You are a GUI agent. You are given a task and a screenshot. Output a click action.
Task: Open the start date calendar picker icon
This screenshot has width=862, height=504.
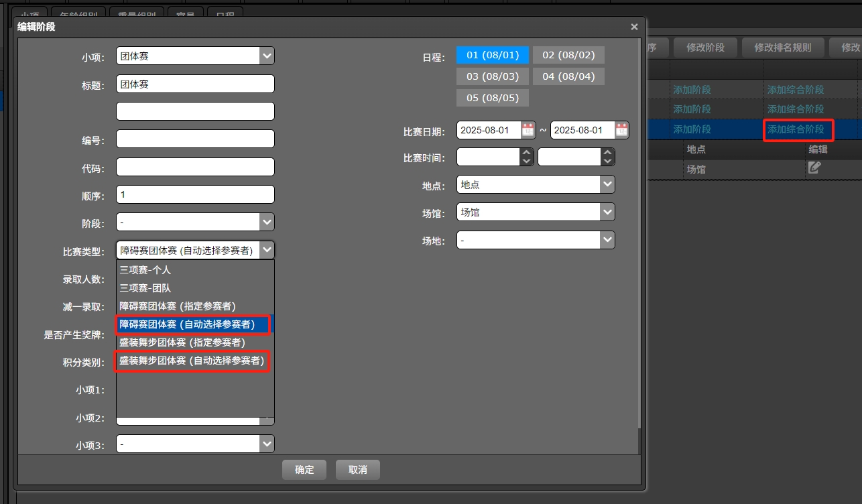528,130
